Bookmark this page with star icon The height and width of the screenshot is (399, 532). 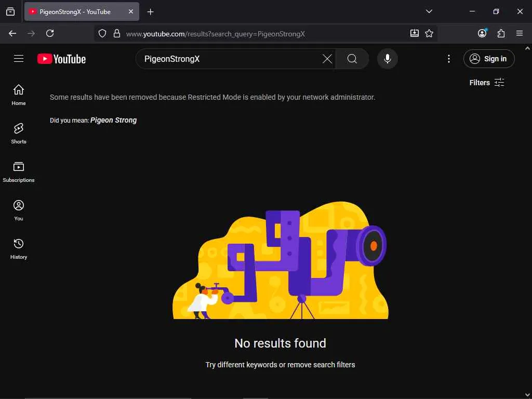coord(429,33)
